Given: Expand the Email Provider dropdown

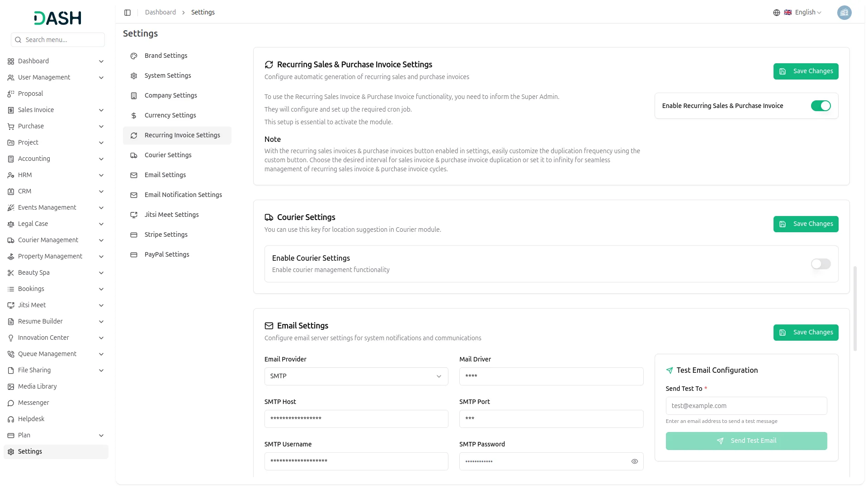Looking at the screenshot, I should click(356, 376).
